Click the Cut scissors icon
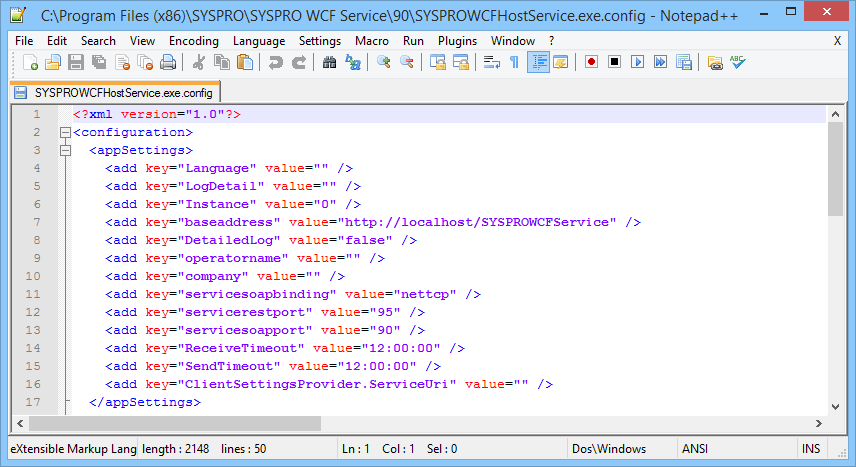856x467 pixels. point(199,62)
